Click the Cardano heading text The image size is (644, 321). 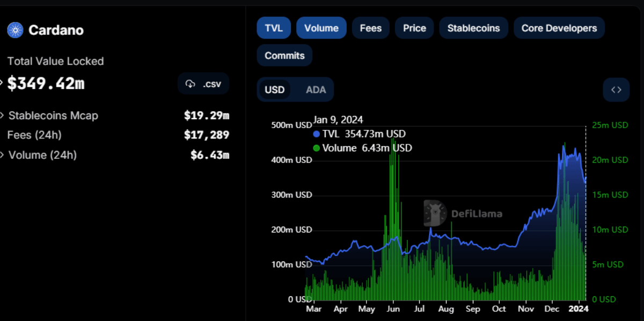(x=56, y=30)
